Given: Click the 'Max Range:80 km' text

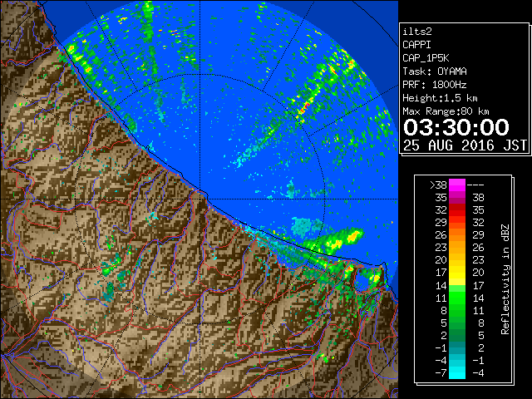Looking at the screenshot, I should click(446, 111).
